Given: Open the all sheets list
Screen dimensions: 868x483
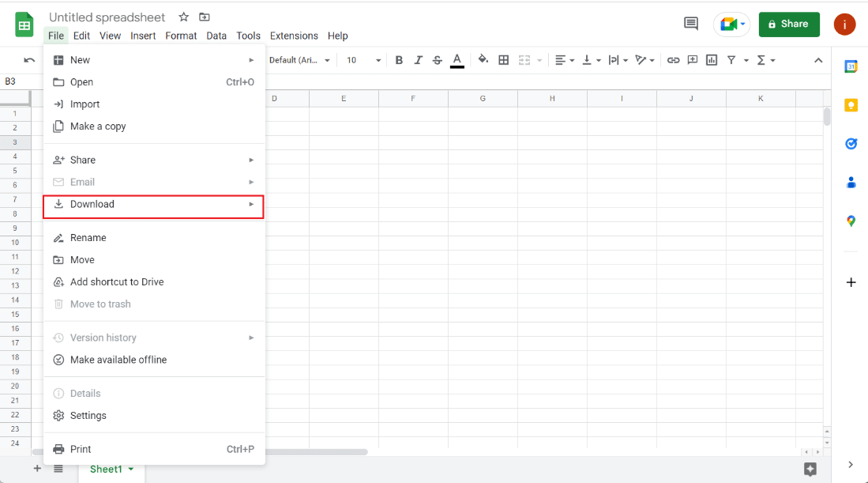Looking at the screenshot, I should [58, 469].
